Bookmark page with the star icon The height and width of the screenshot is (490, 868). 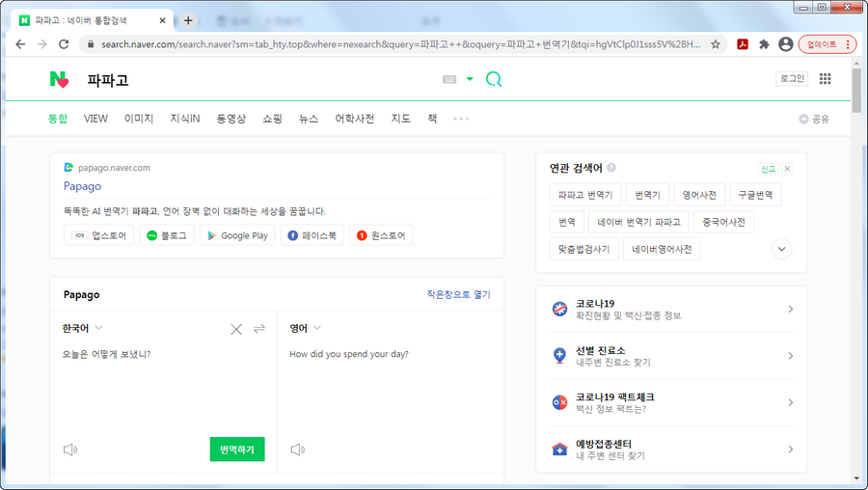(x=716, y=44)
